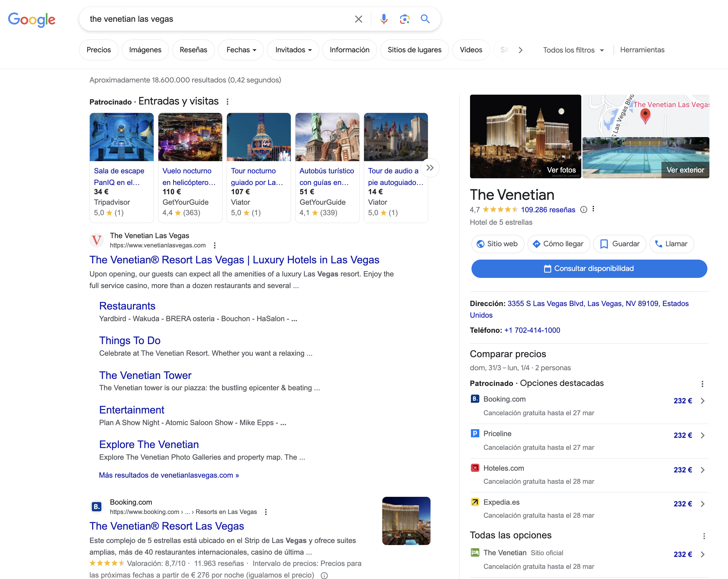This screenshot has height=579, width=728.
Task: Open the three-dot menu beside venetianlasvegas.com
Action: (215, 245)
